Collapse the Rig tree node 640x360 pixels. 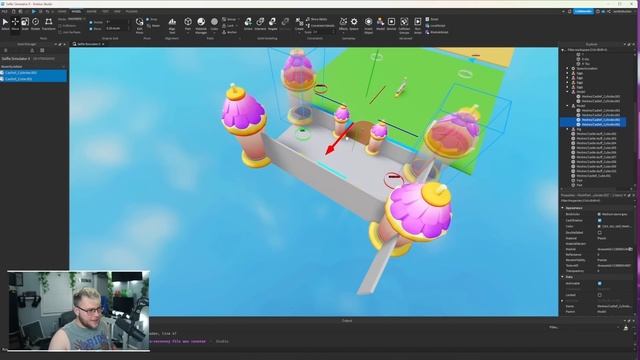[567, 129]
